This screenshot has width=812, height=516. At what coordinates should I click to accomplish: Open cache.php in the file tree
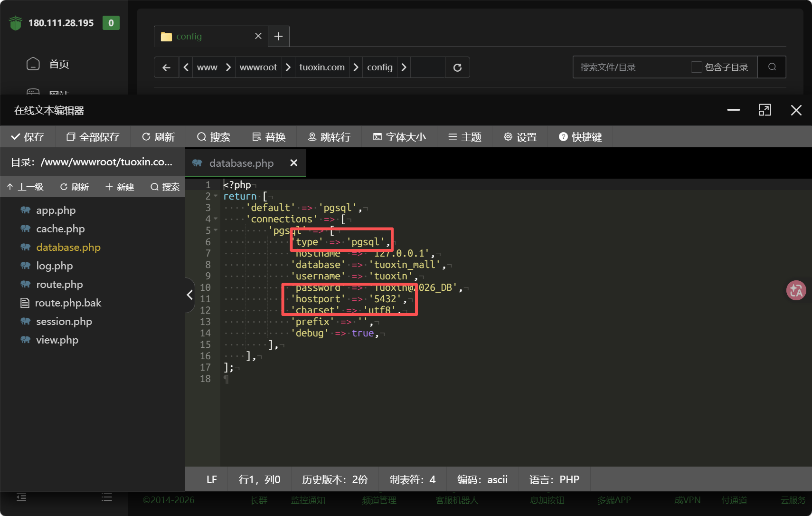point(60,229)
